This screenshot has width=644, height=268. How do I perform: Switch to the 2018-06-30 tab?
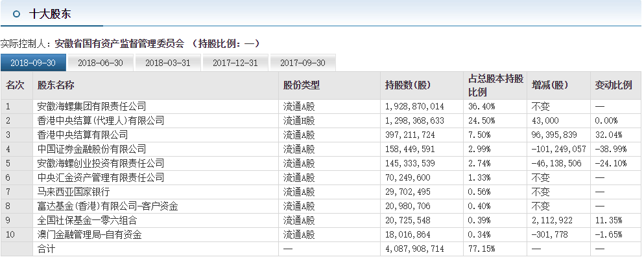point(101,63)
